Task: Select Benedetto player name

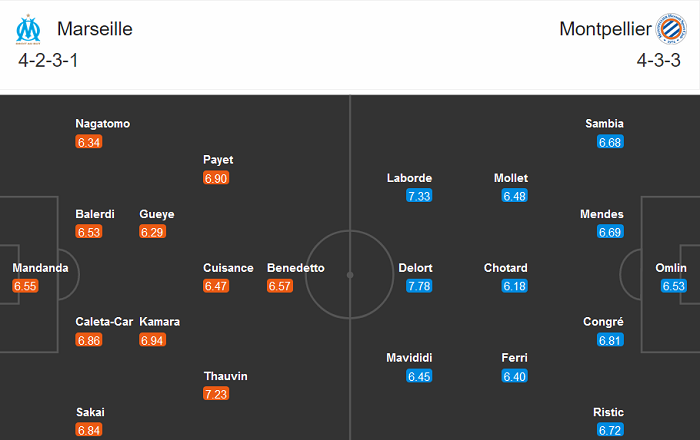Action: tap(296, 268)
